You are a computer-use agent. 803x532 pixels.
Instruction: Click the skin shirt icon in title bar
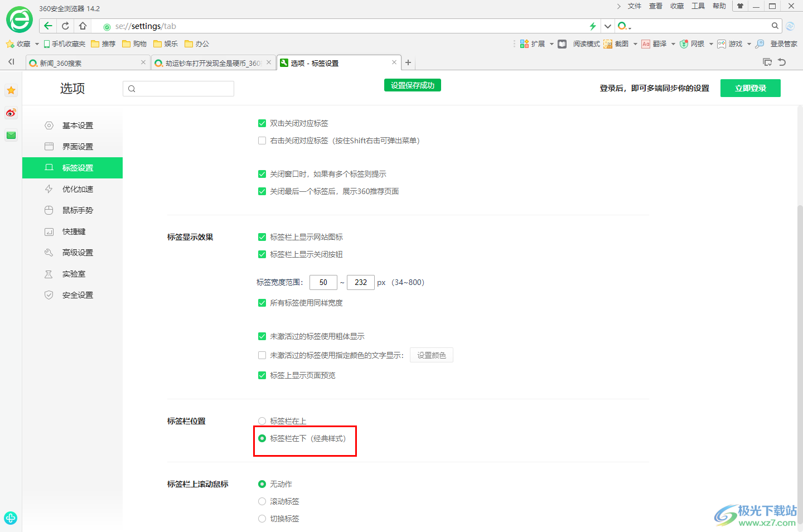pos(740,6)
